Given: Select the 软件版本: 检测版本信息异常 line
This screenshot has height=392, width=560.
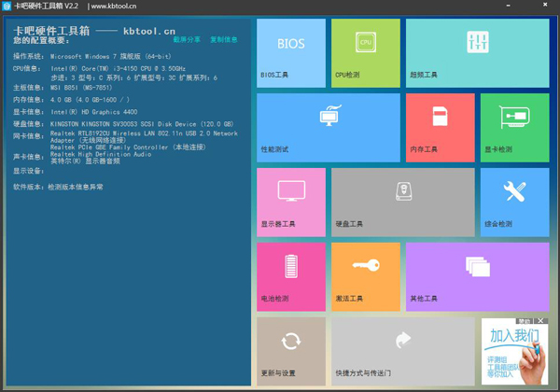Looking at the screenshot, I should coord(58,187).
